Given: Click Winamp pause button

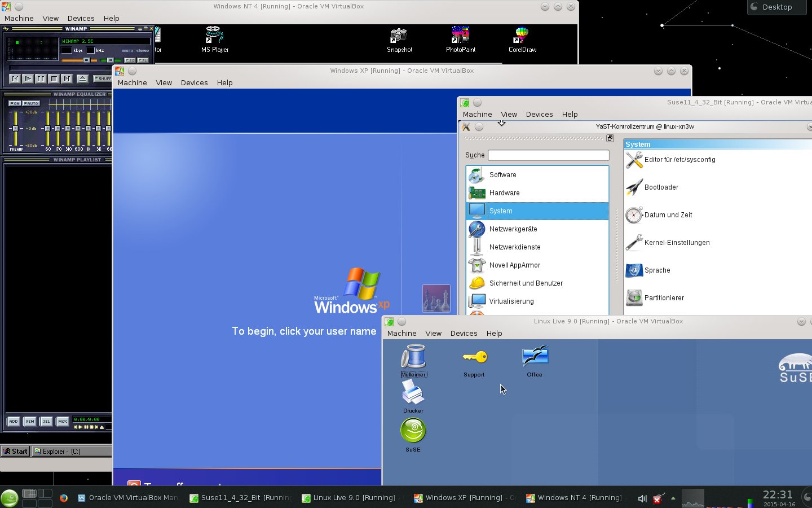Looking at the screenshot, I should coord(41,78).
